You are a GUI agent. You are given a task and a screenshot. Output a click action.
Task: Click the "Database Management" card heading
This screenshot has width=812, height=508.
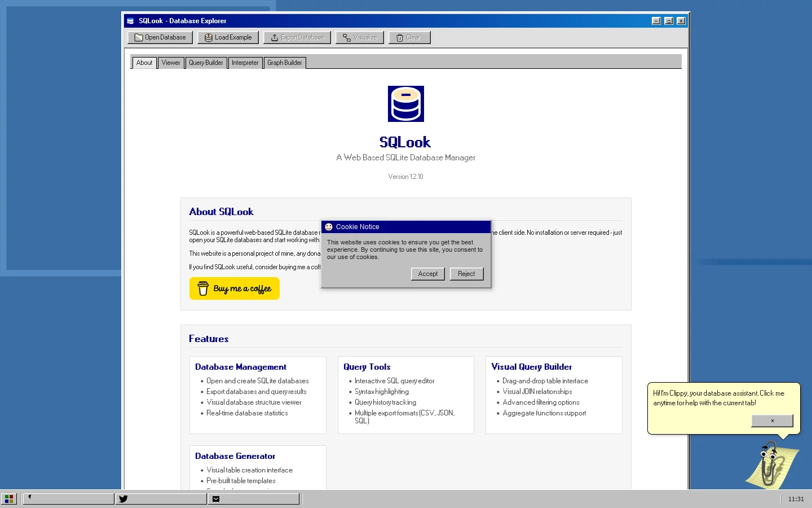241,367
